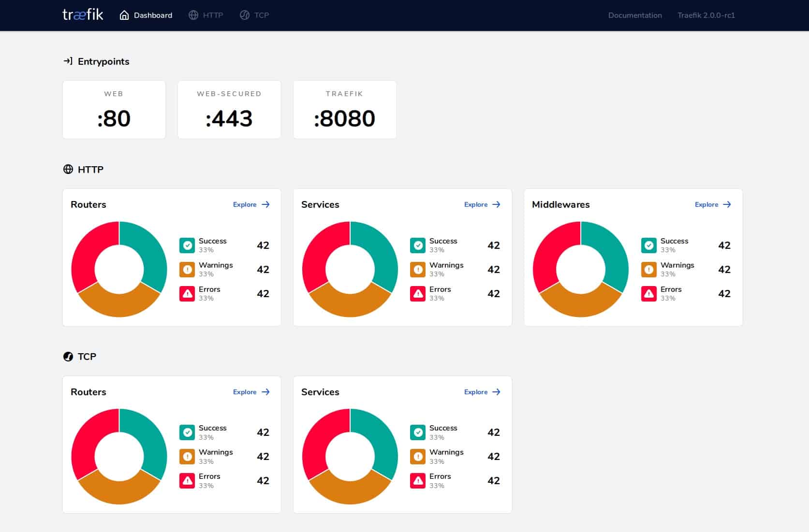Viewport: 809px width, 532px height.
Task: Open the Dashboard tab
Action: (146, 15)
